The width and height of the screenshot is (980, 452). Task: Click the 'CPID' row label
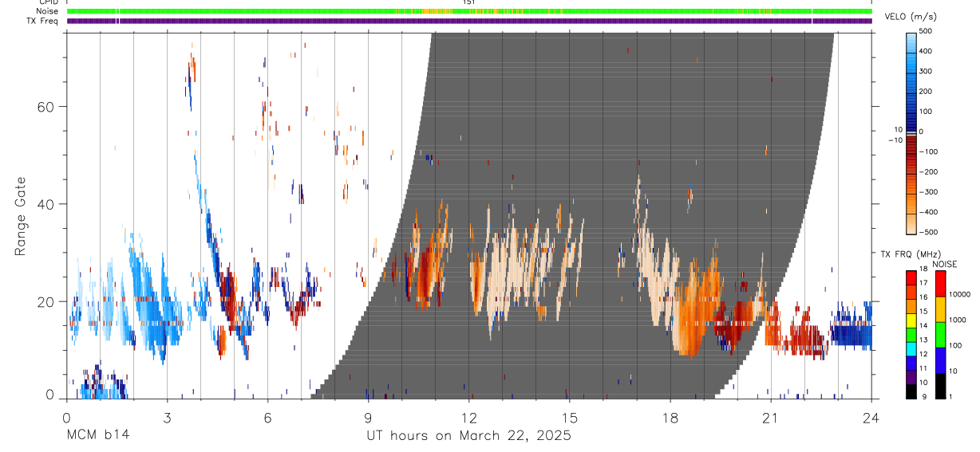pos(48,2)
